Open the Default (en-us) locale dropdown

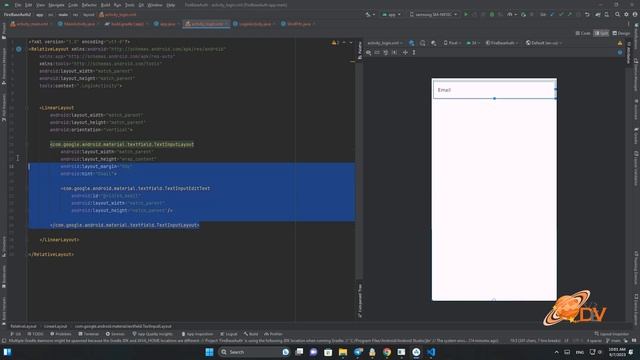[544, 43]
